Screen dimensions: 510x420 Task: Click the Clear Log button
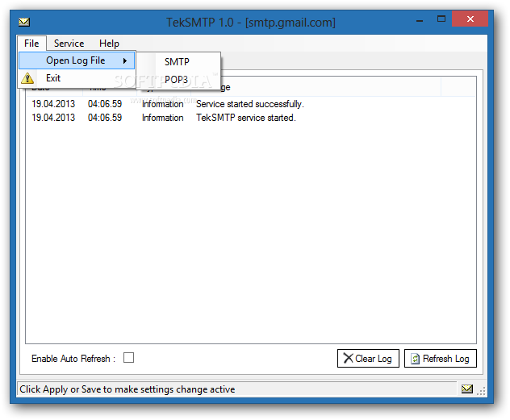(x=368, y=358)
